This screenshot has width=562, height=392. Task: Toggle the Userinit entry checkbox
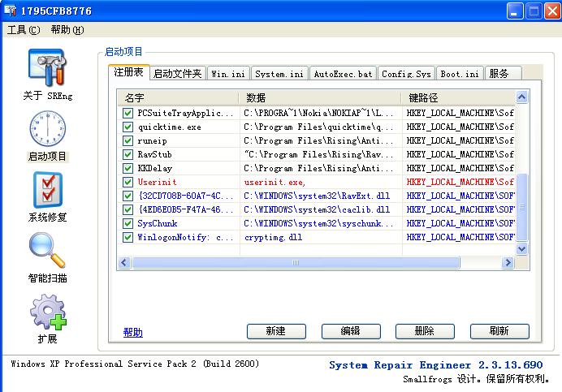pos(128,182)
